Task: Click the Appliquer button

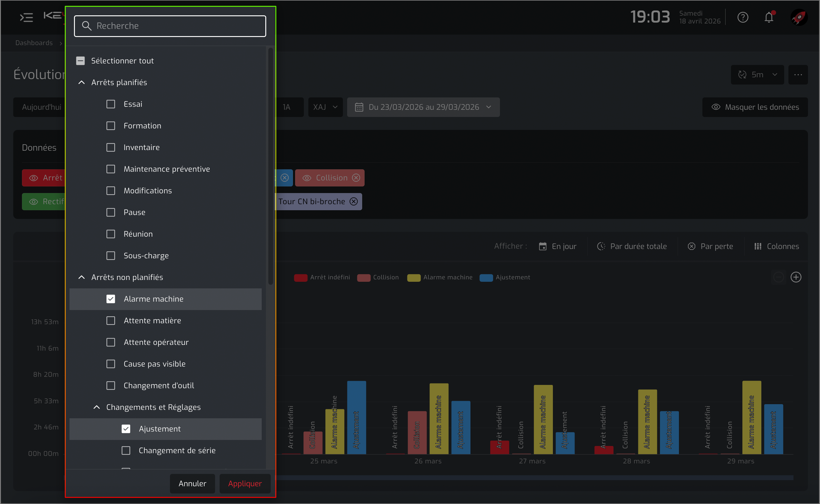Action: [245, 483]
